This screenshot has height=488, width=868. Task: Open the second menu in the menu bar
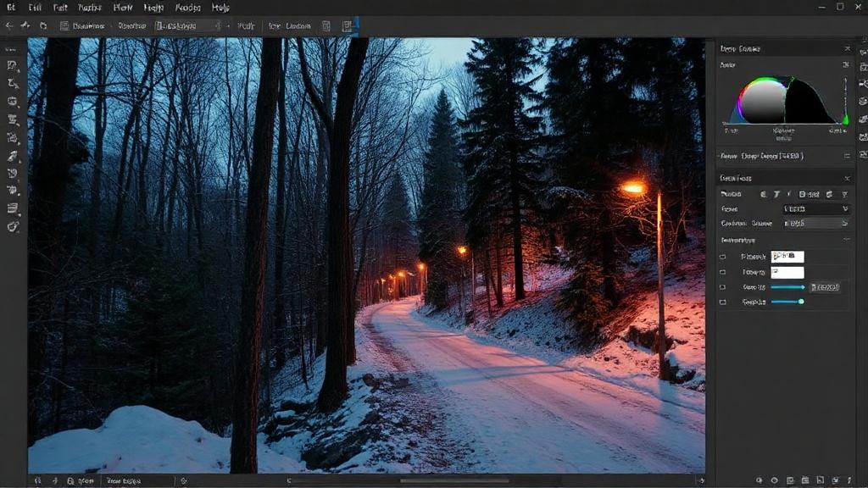point(35,8)
